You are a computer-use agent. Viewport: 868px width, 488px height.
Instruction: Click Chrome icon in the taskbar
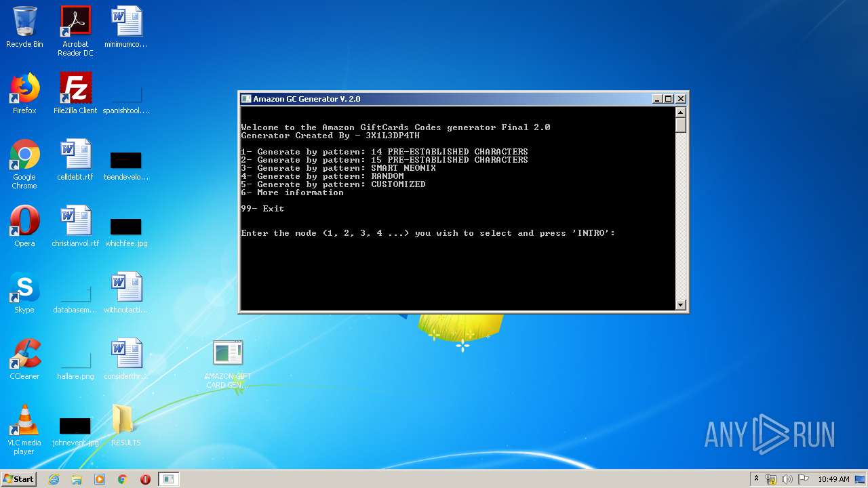[123, 479]
